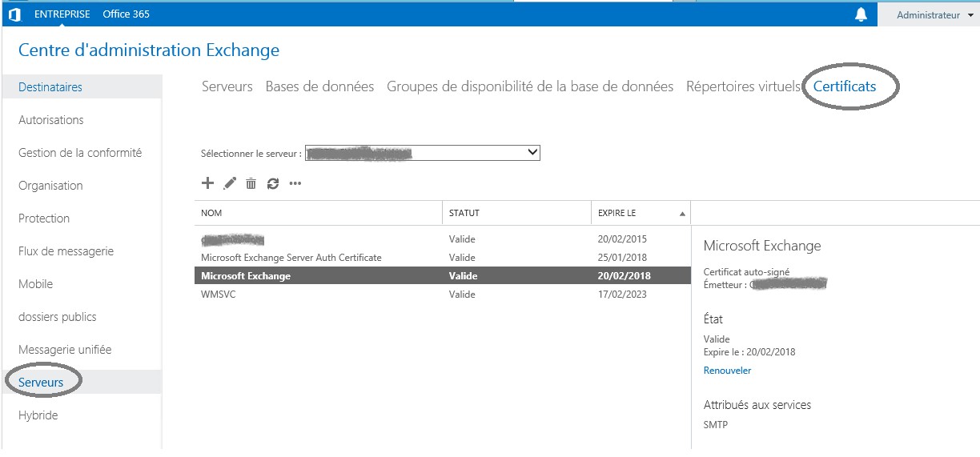Click the 25/01/2018 expiry date cell

click(x=622, y=258)
